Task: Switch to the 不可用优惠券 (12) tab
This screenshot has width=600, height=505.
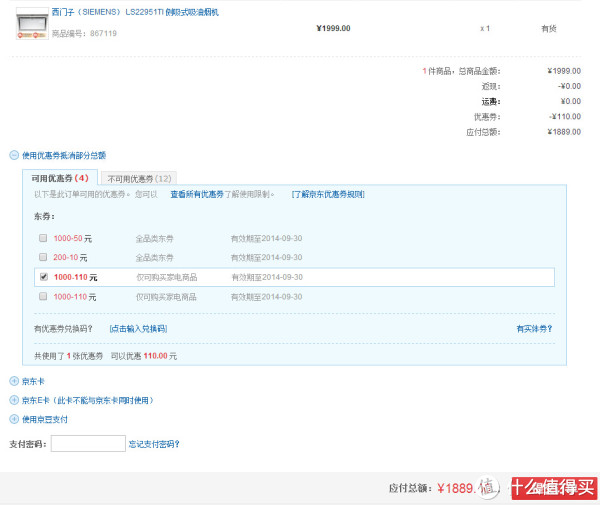Action: (x=139, y=179)
